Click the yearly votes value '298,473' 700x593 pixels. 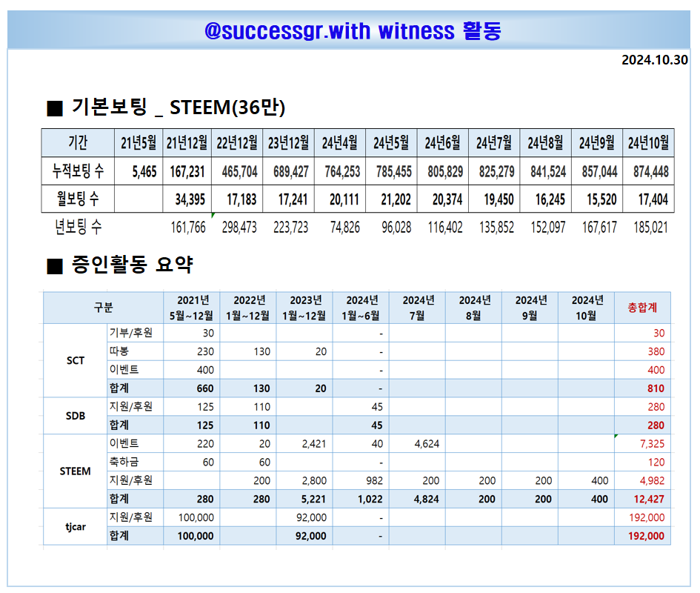(239, 228)
